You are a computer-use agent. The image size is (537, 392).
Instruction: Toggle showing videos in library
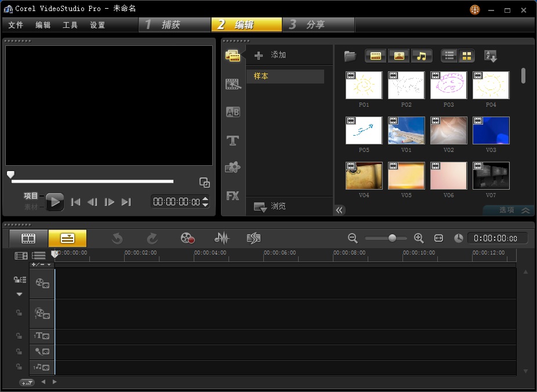pyautogui.click(x=376, y=56)
